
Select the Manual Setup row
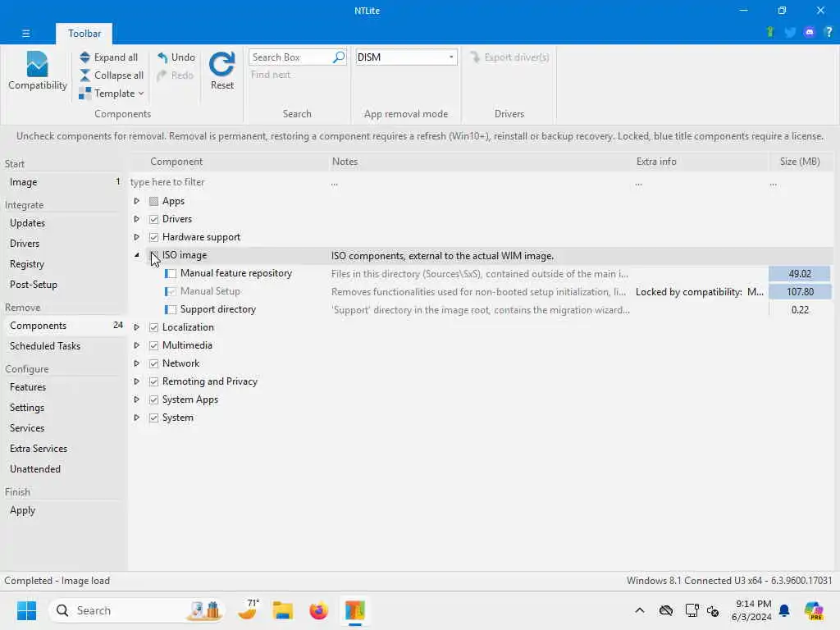481,291
